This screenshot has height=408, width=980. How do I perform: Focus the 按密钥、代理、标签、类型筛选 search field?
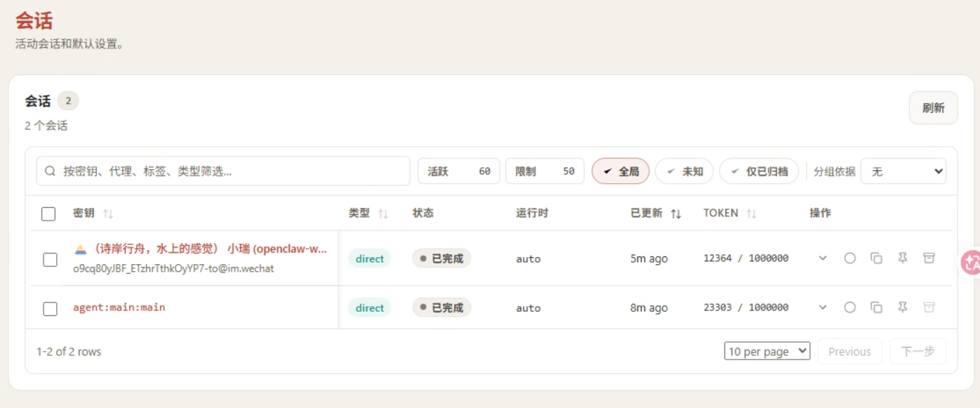[223, 171]
